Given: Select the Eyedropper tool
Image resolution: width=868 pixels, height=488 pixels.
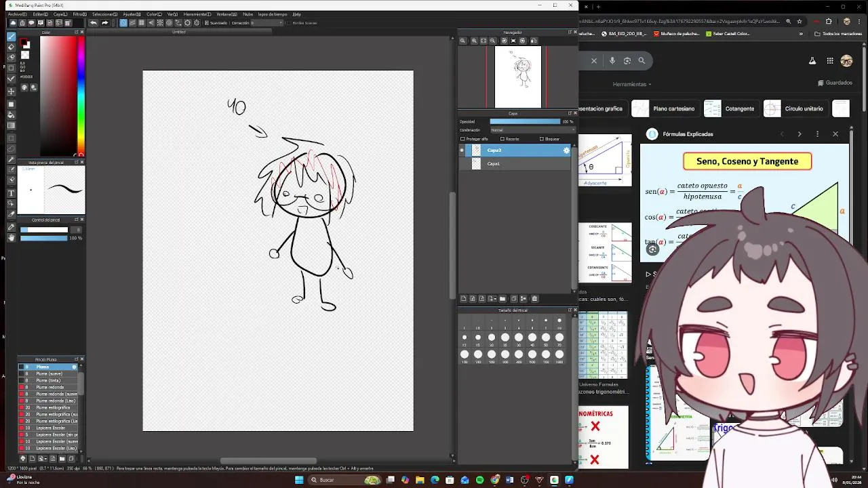Looking at the screenshot, I should (11, 226).
